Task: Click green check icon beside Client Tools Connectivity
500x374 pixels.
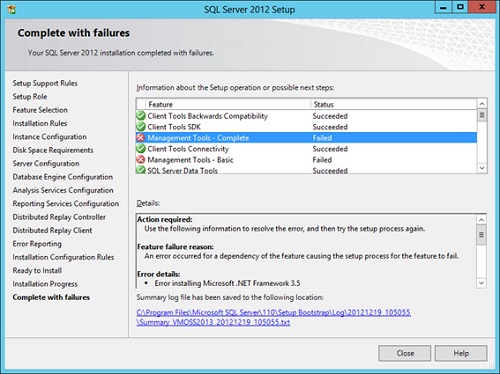Action: tap(141, 149)
